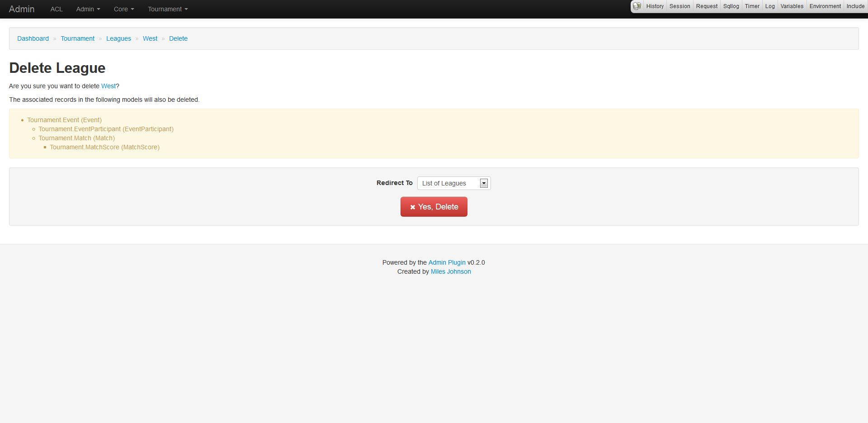Open the Sqllog debug panel

point(731,6)
